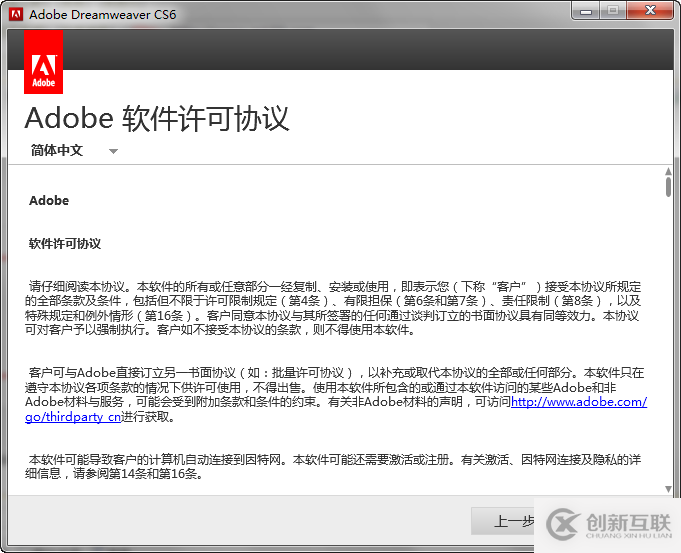Close the Dreamweaver CS6 installer window
This screenshot has width=681, height=553.
650,11
